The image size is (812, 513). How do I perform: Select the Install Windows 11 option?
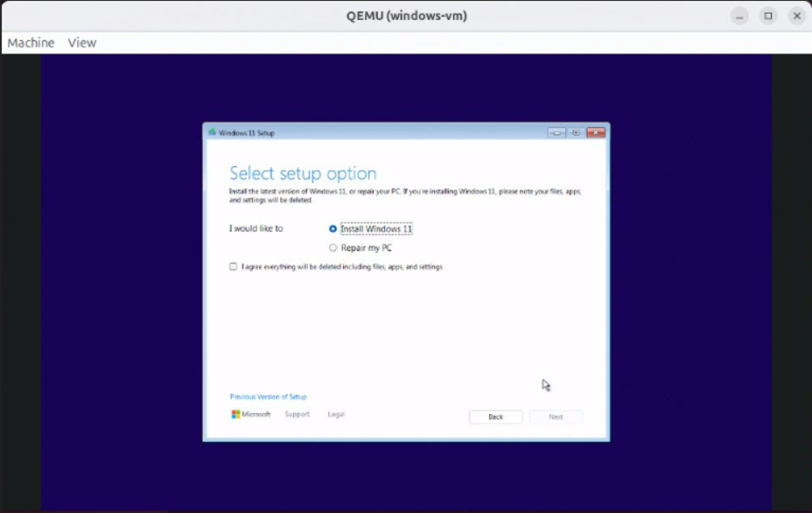(x=333, y=228)
